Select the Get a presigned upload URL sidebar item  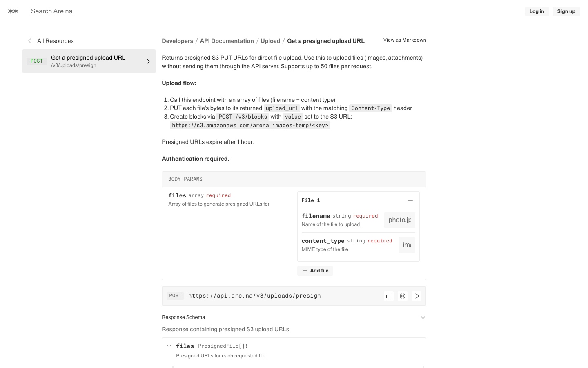point(89,61)
